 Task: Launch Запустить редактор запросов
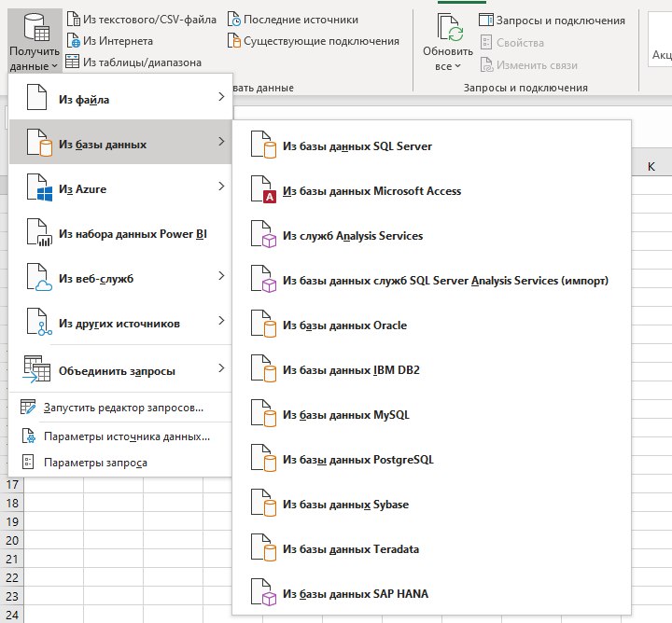tap(120, 408)
